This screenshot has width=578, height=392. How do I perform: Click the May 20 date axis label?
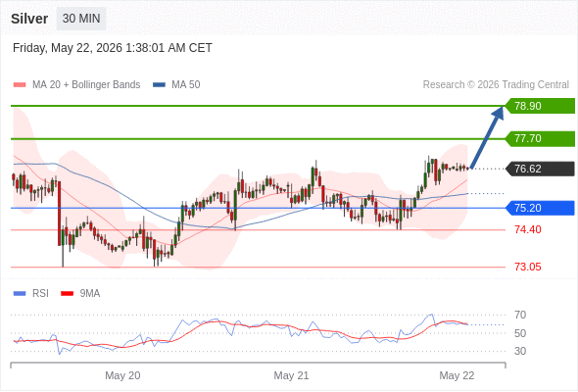tap(122, 375)
